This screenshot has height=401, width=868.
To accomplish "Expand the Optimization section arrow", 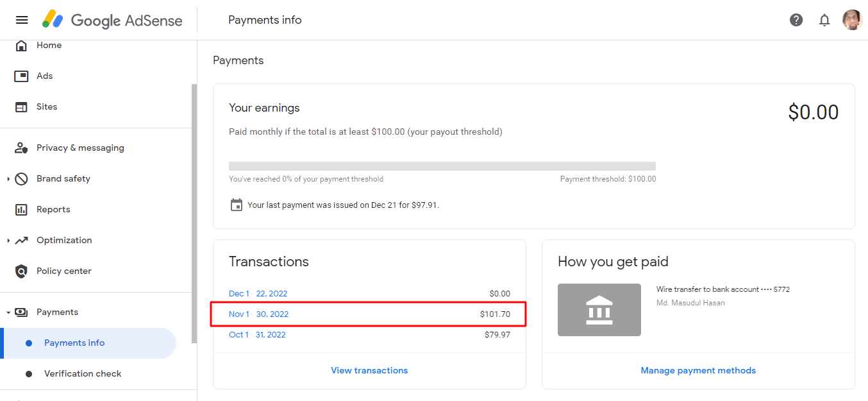I will click(x=8, y=241).
